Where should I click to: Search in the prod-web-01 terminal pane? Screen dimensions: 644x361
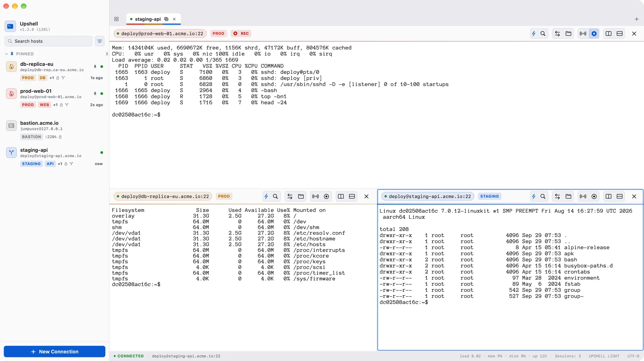point(543,34)
